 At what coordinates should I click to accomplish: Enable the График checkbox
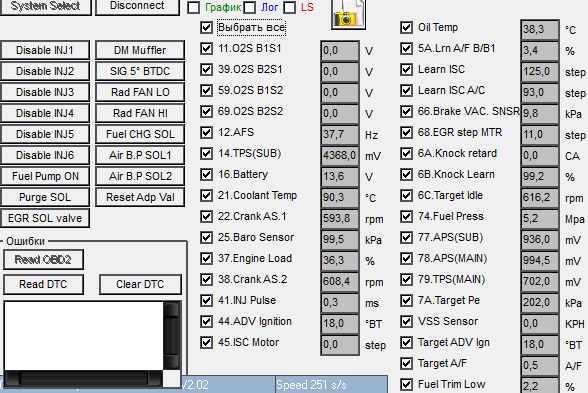pos(194,8)
